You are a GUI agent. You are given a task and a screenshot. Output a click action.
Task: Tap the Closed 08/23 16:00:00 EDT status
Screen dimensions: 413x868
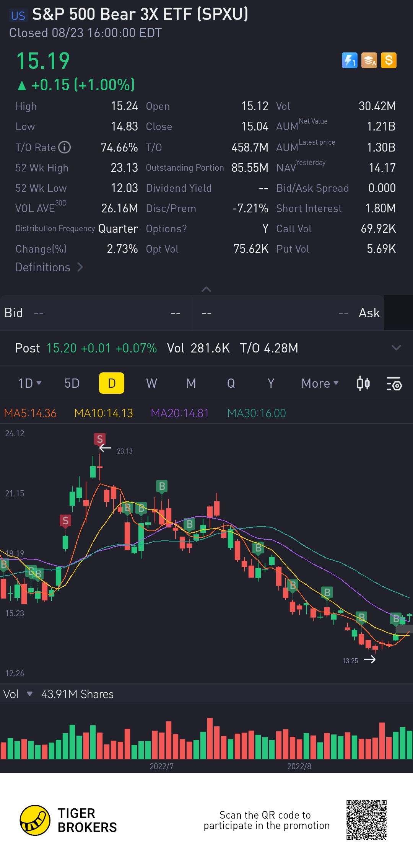point(85,33)
